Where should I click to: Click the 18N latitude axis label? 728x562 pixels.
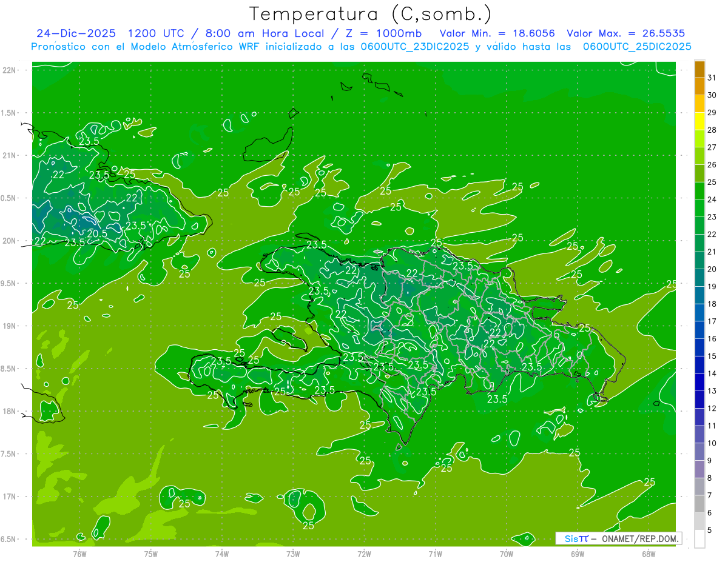tap(8, 411)
